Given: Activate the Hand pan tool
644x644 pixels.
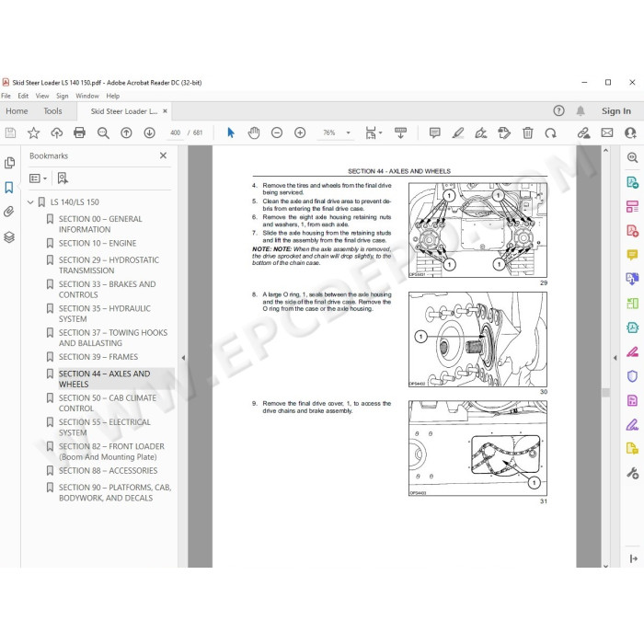Looking at the screenshot, I should point(254,132).
